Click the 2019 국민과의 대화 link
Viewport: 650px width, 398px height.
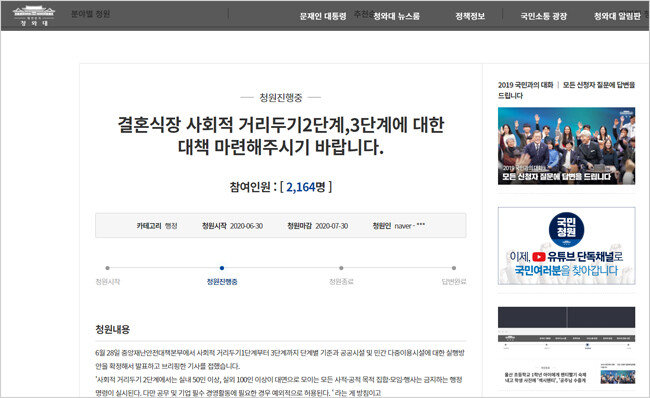[x=526, y=85]
